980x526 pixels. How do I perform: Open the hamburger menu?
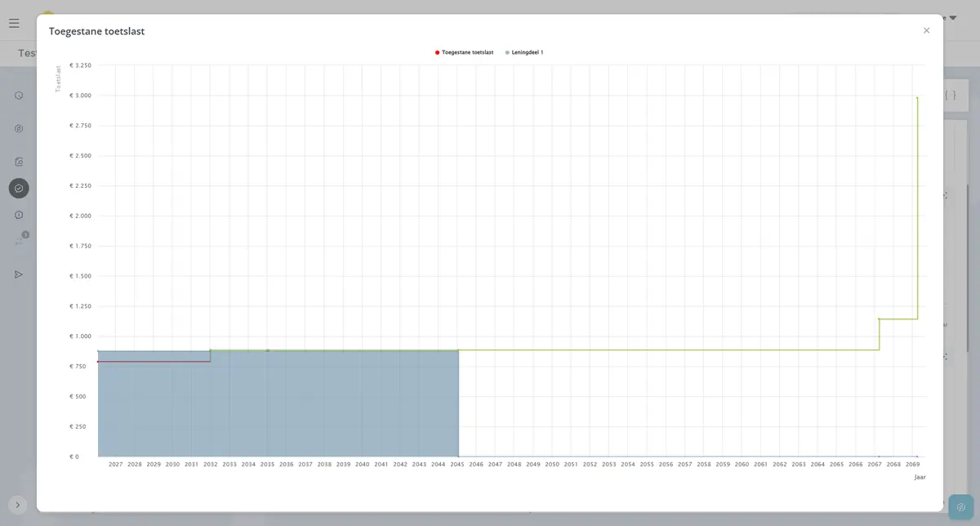[14, 23]
